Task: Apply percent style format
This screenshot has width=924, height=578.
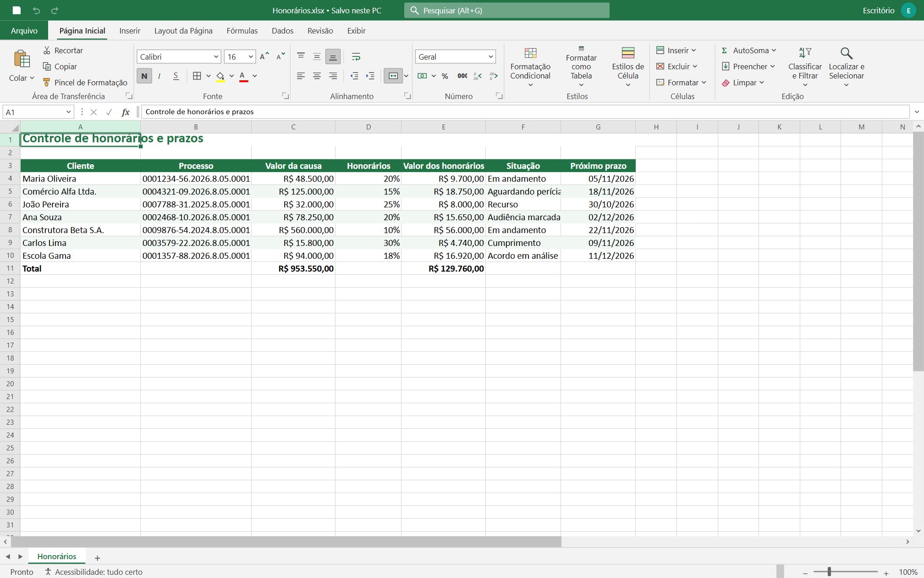Action: pyautogui.click(x=445, y=76)
